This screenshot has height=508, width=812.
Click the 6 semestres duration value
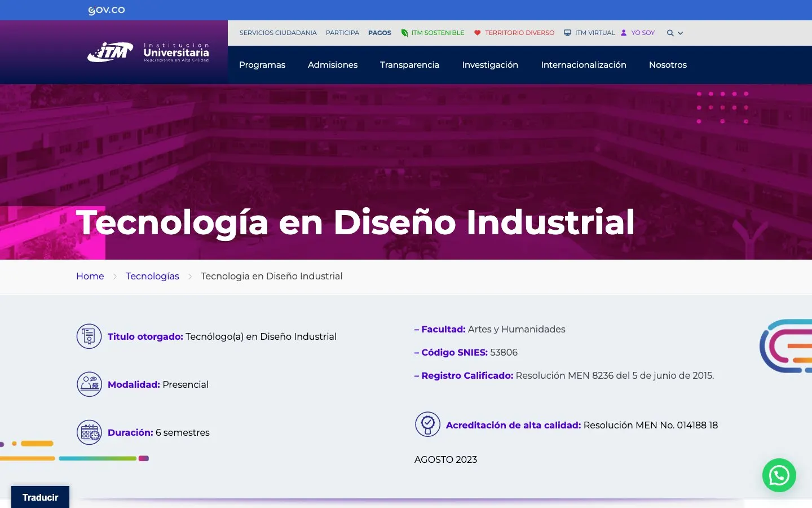pos(183,432)
